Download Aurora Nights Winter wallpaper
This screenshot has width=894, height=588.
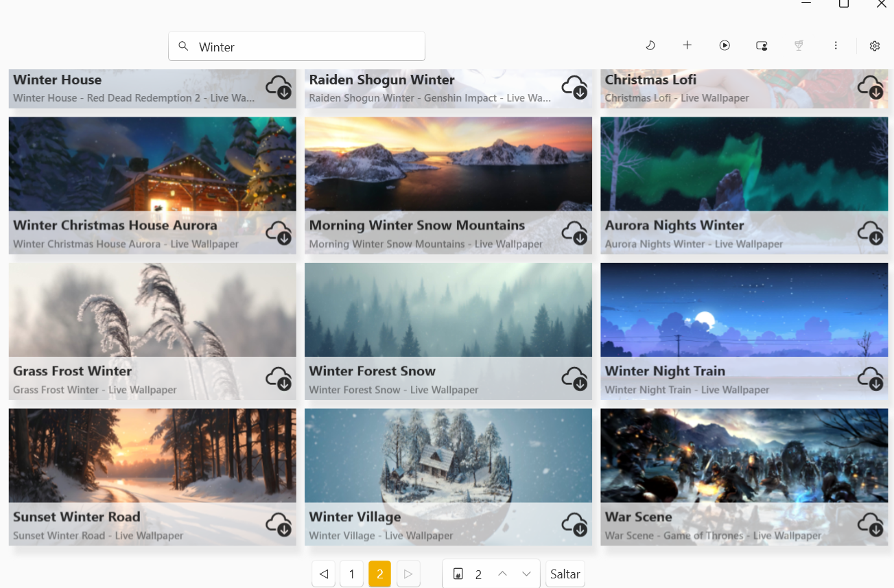(x=871, y=233)
